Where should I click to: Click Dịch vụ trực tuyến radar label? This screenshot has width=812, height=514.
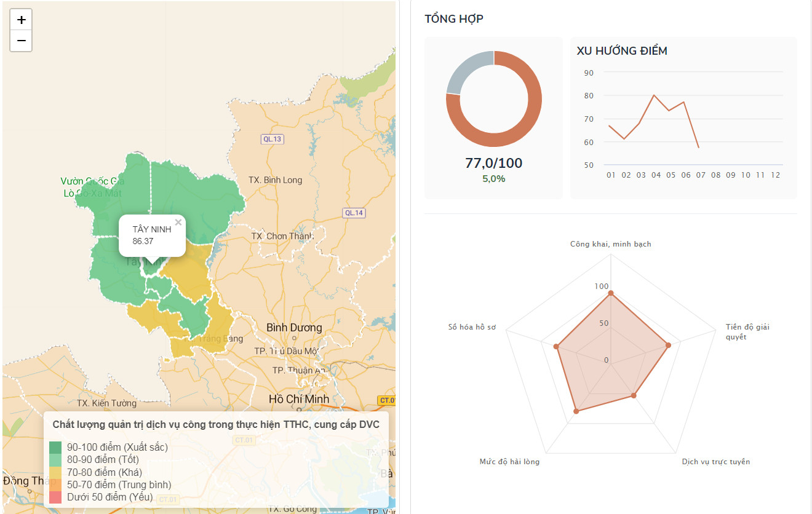(x=716, y=462)
